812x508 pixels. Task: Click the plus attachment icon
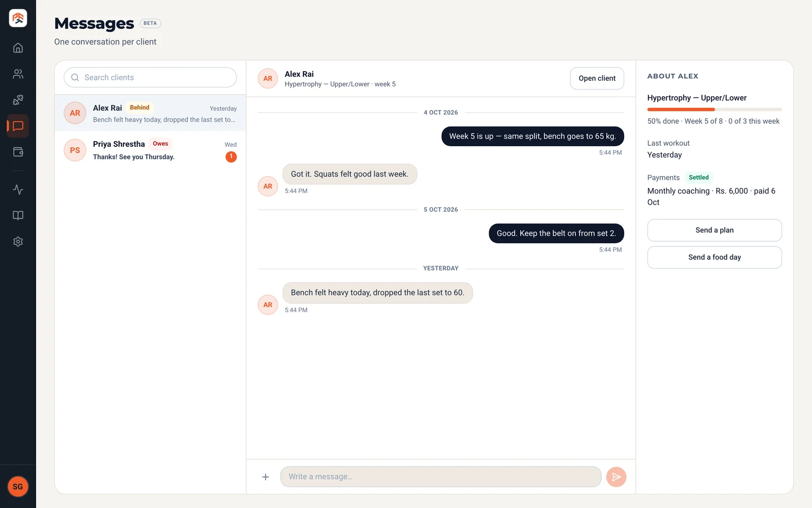(265, 477)
